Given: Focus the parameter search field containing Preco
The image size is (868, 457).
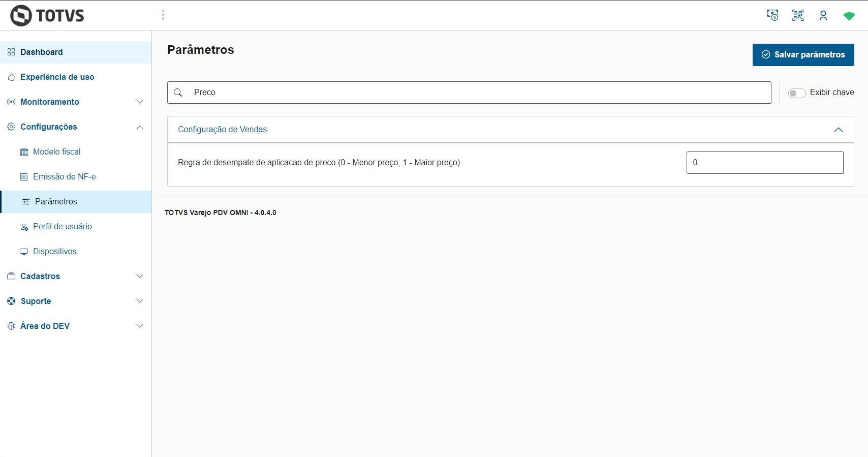Looking at the screenshot, I should (x=469, y=93).
